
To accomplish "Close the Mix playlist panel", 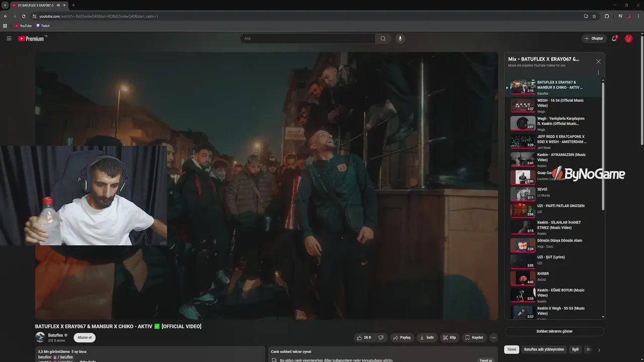I will [x=598, y=61].
